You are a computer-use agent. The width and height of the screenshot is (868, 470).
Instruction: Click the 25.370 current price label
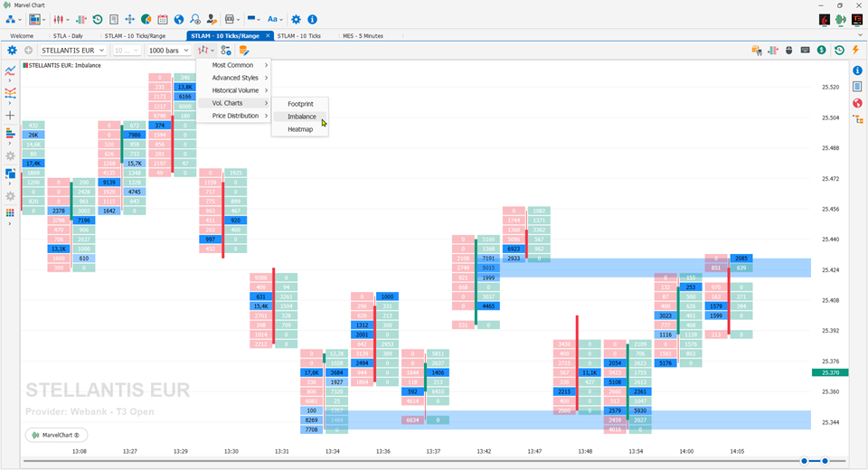coord(830,372)
